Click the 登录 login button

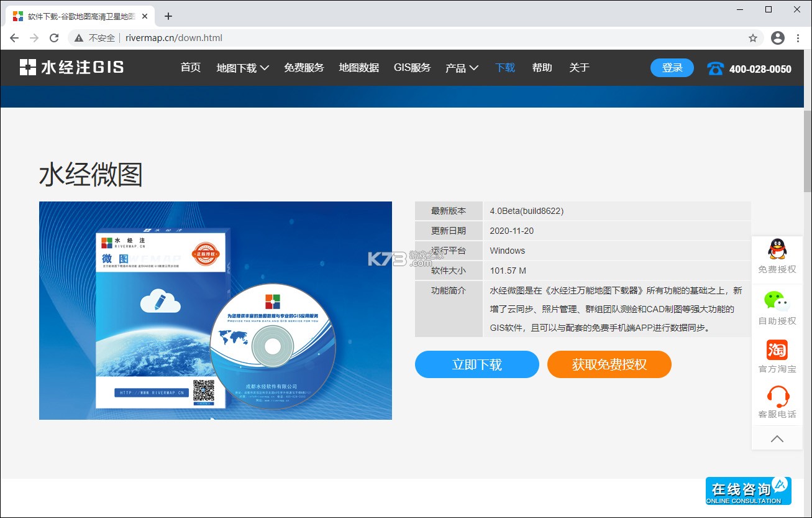(672, 68)
